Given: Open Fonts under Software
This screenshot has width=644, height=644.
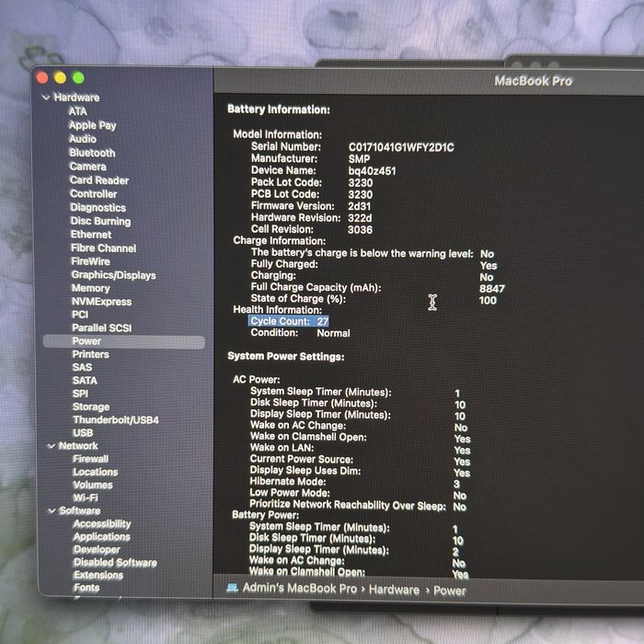Looking at the screenshot, I should pyautogui.click(x=86, y=588).
